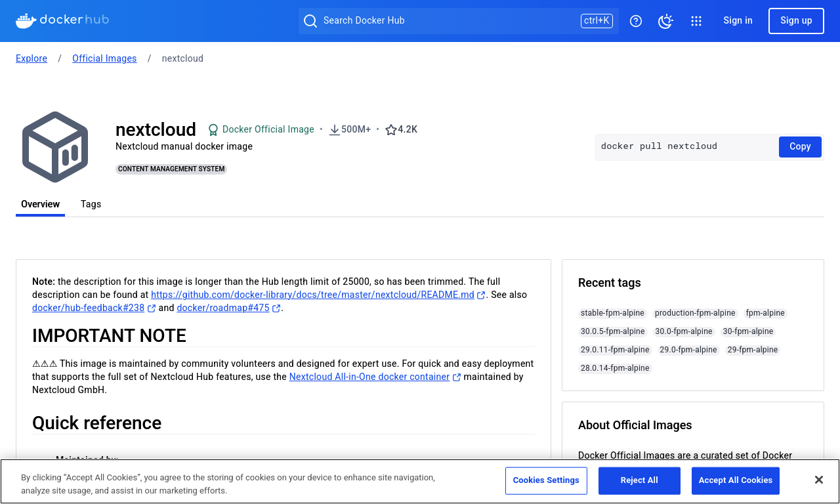Open docker/hub-feedback#238 link

coord(88,308)
